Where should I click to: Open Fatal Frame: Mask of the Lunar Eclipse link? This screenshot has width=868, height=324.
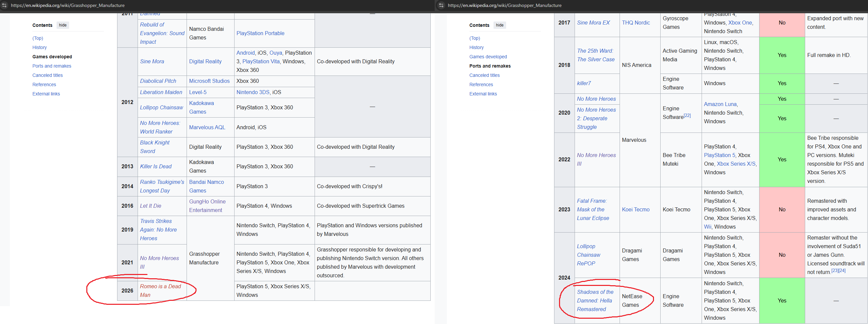coord(593,210)
